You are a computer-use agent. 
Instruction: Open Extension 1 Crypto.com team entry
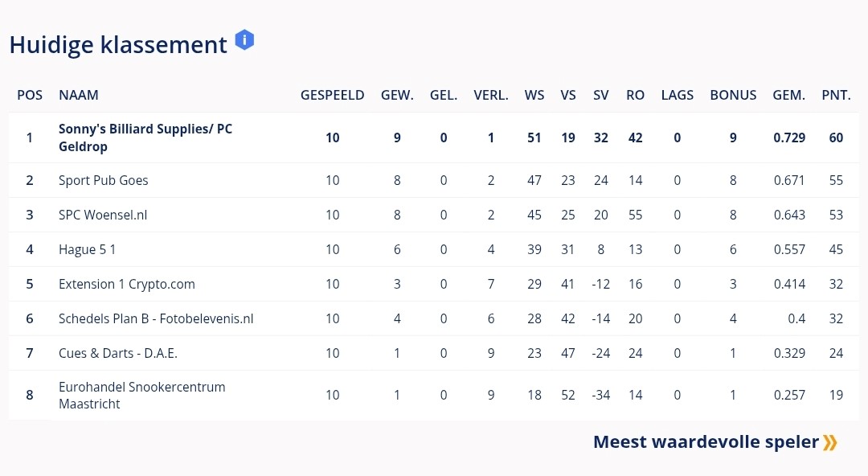tap(127, 285)
